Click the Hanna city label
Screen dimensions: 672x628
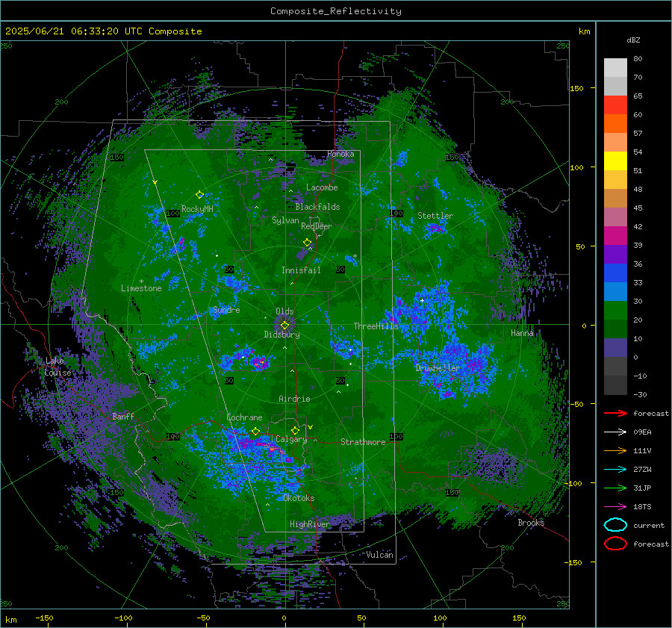(x=522, y=333)
